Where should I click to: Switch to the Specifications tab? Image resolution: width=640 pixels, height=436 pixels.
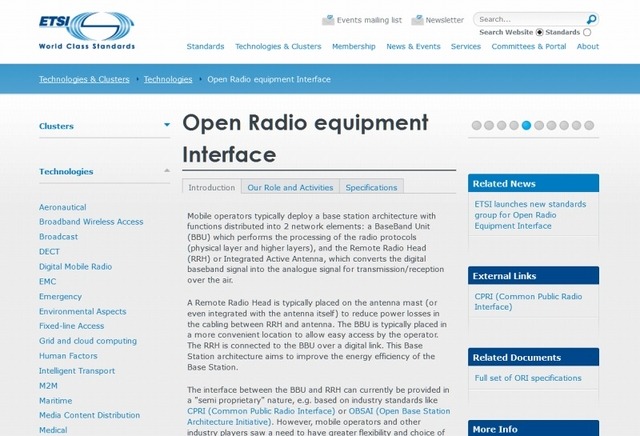(x=371, y=187)
